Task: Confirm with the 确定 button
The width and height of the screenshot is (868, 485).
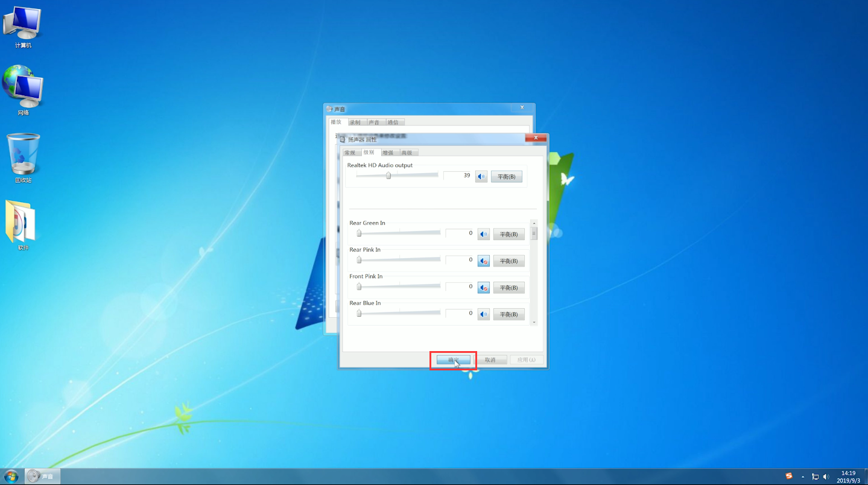Action: click(x=454, y=360)
